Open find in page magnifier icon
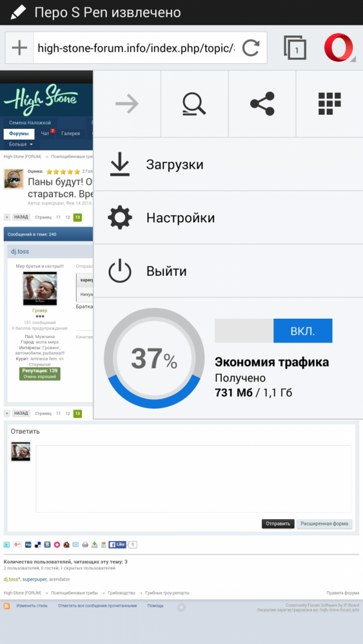The width and height of the screenshot is (363, 644). click(195, 104)
